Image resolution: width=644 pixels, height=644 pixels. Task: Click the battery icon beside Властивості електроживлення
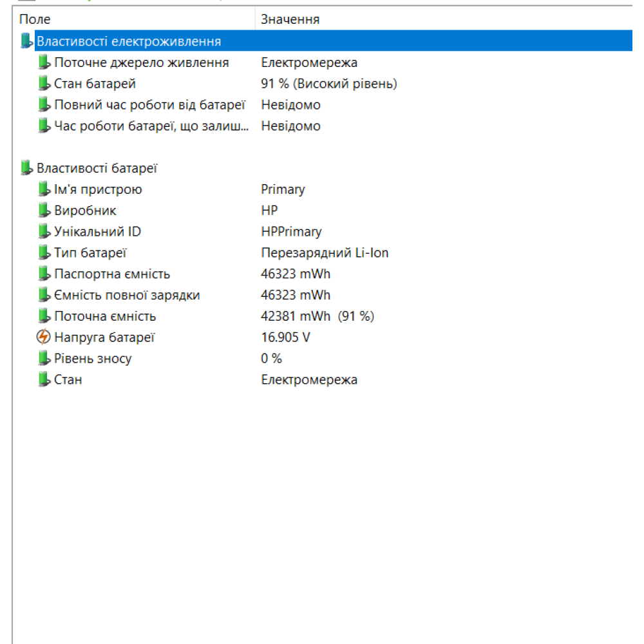[26, 41]
